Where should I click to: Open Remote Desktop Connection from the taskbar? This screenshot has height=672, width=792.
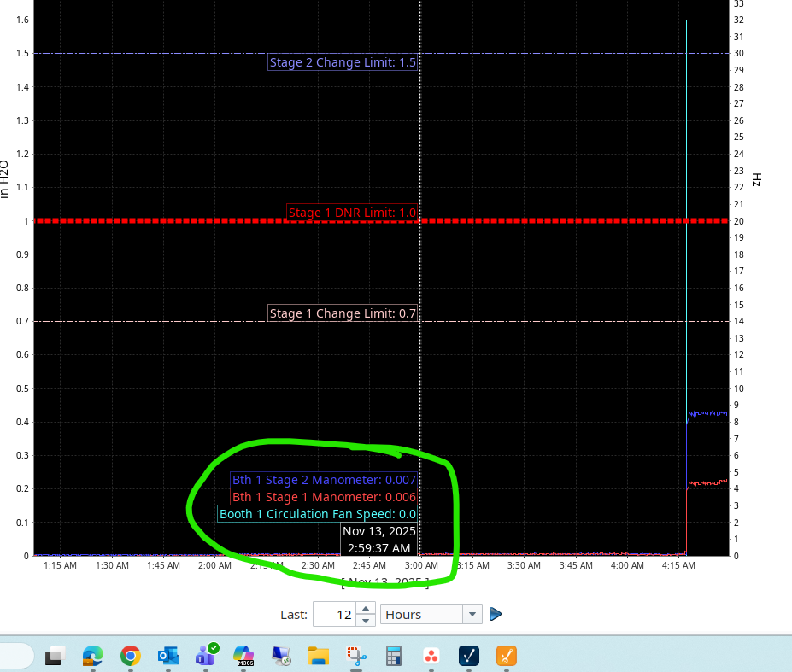pyautogui.click(x=281, y=656)
